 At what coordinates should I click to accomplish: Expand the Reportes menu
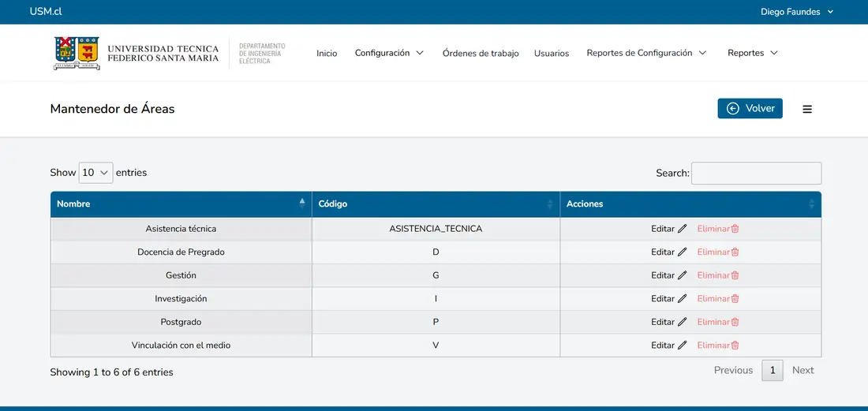coord(753,53)
